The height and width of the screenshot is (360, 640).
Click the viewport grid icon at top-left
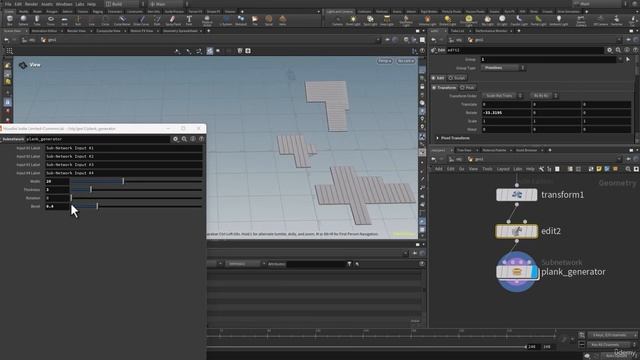[x=9, y=51]
